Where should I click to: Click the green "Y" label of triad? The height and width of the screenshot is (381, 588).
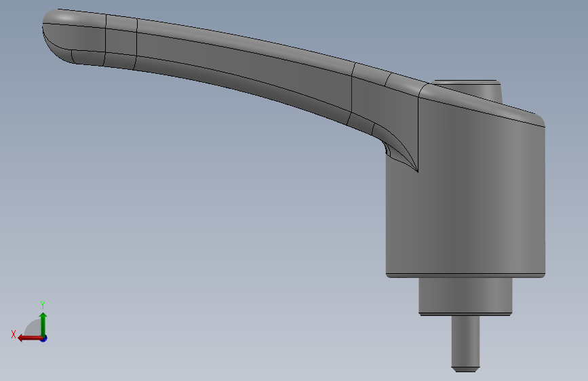pyautogui.click(x=43, y=305)
